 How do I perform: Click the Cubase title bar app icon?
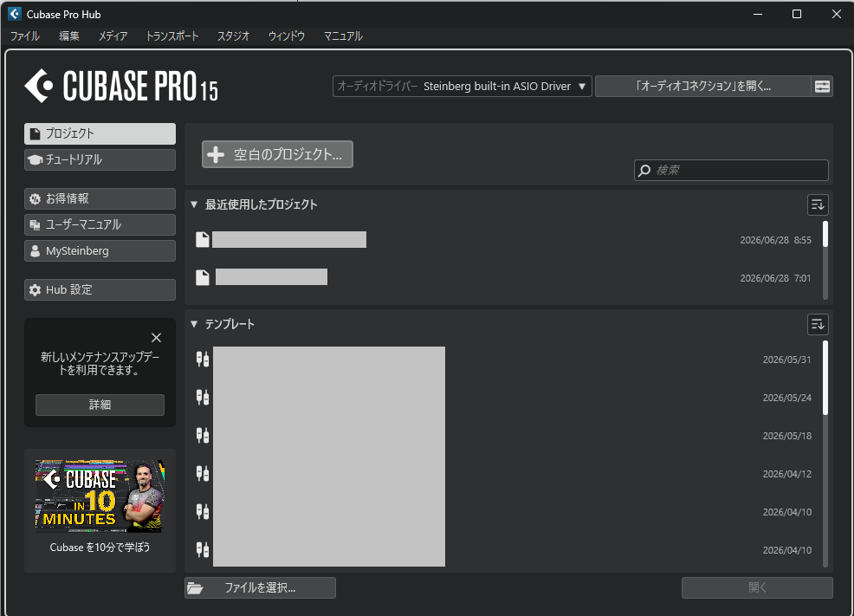(15, 14)
